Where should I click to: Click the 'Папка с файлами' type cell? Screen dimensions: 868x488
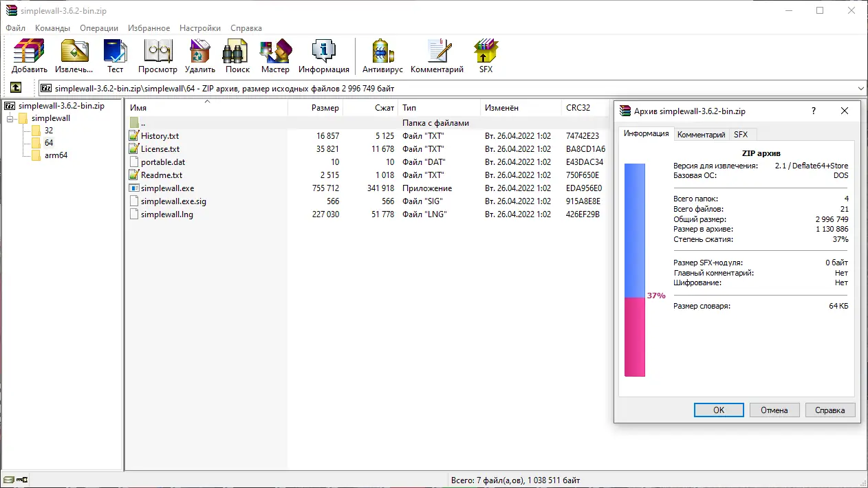click(x=435, y=123)
